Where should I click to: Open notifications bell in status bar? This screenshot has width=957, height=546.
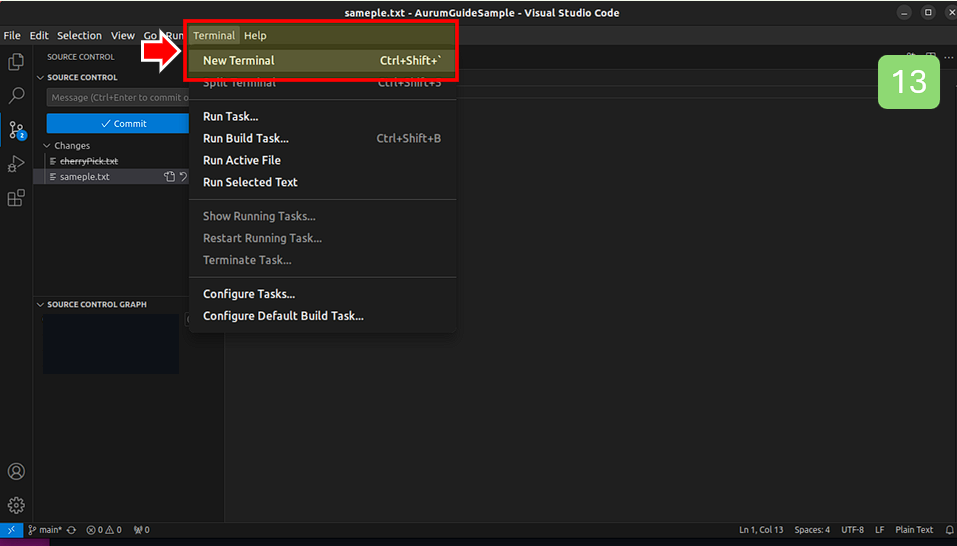(949, 530)
